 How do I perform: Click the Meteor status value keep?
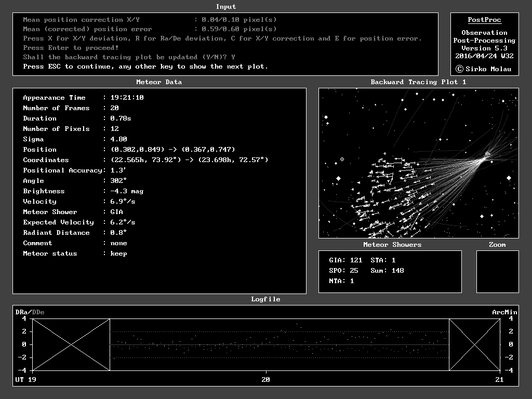pyautogui.click(x=118, y=254)
